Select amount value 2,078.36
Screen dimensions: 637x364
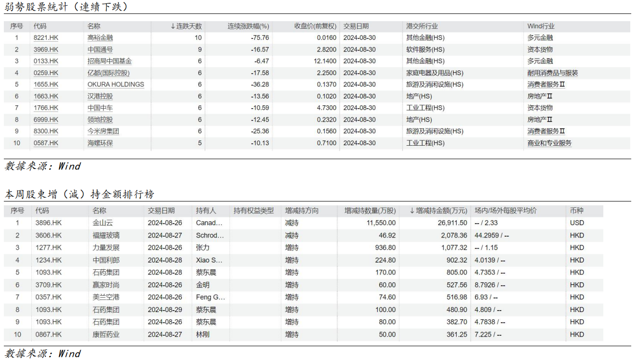click(x=454, y=236)
